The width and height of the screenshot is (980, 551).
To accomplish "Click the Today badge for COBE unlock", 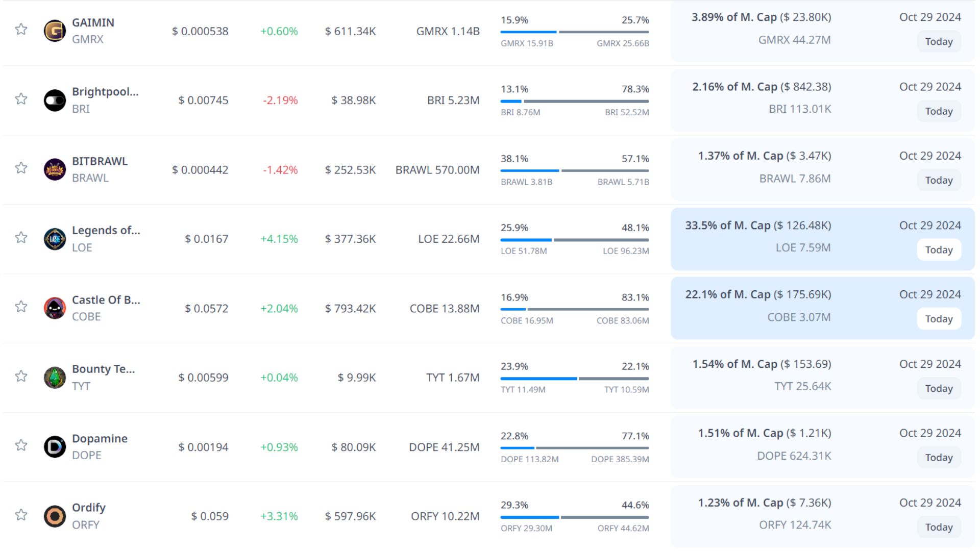I will (x=939, y=319).
